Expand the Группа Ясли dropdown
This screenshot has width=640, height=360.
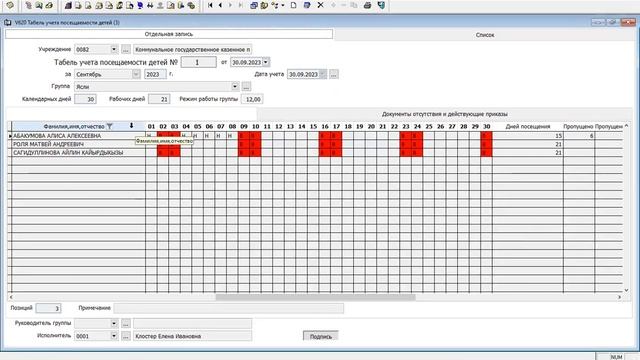[x=235, y=87]
